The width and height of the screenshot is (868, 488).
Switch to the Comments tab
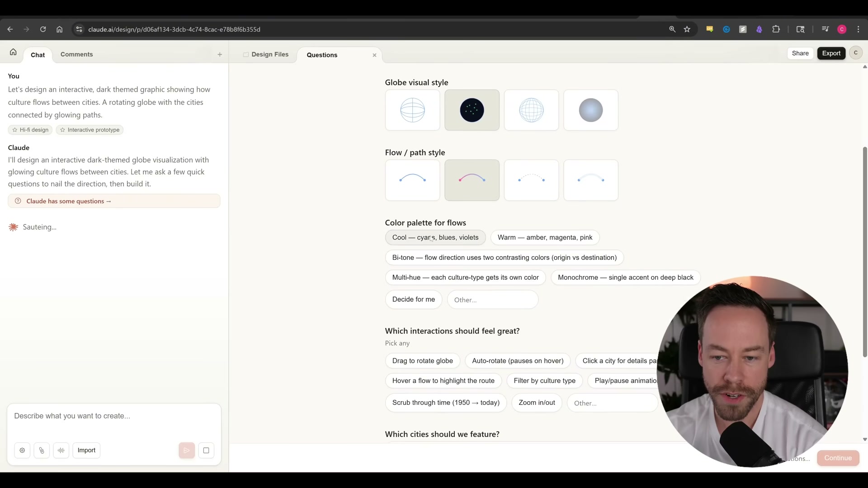[x=77, y=54]
